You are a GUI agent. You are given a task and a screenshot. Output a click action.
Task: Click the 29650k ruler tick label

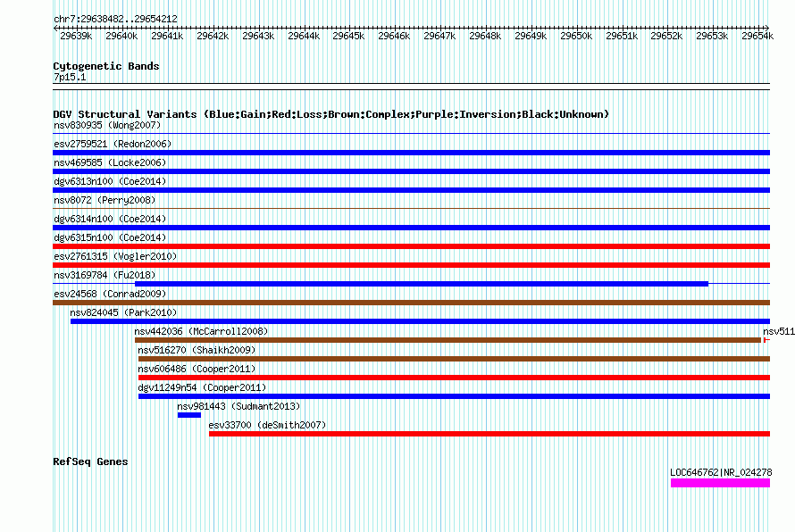tap(576, 36)
